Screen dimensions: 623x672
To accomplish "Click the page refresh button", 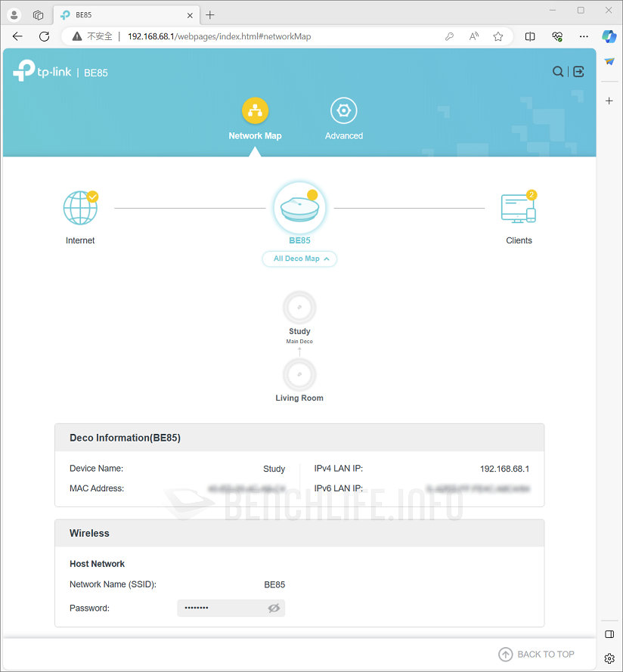I will click(44, 36).
